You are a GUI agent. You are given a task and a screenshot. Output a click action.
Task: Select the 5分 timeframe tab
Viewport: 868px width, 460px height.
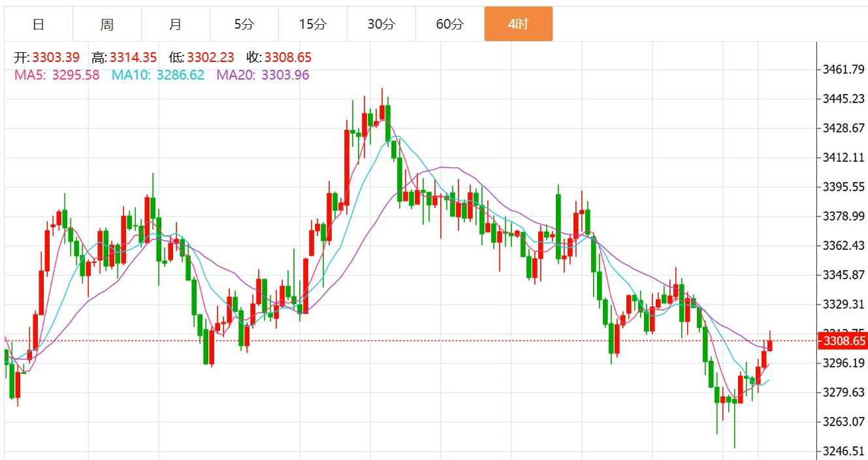244,24
